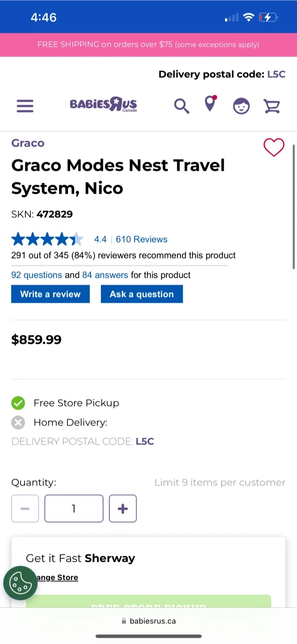The image size is (297, 644).
Task: Click the Home Delivery unavailable icon
Action: coord(18,422)
